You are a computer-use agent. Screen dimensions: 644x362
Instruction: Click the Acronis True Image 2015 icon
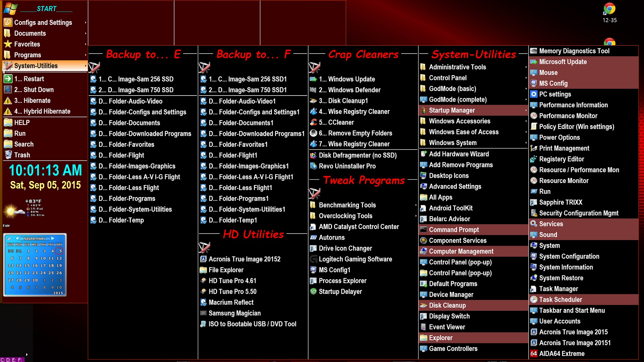point(534,332)
